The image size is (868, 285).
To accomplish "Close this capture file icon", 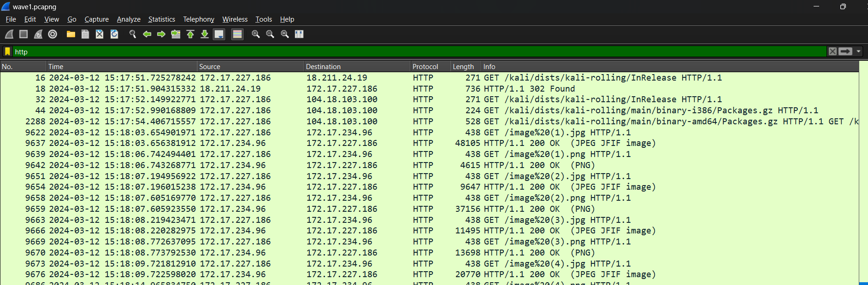I will pos(100,34).
